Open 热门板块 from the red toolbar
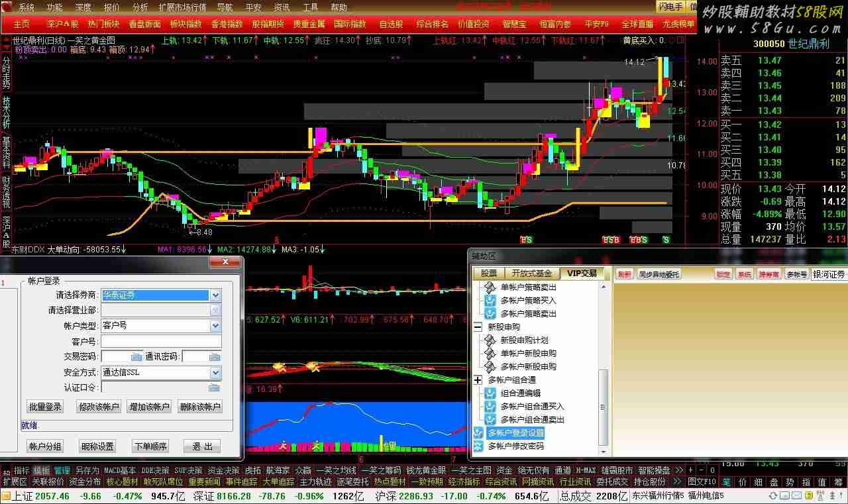This screenshot has width=848, height=504. 103,24
